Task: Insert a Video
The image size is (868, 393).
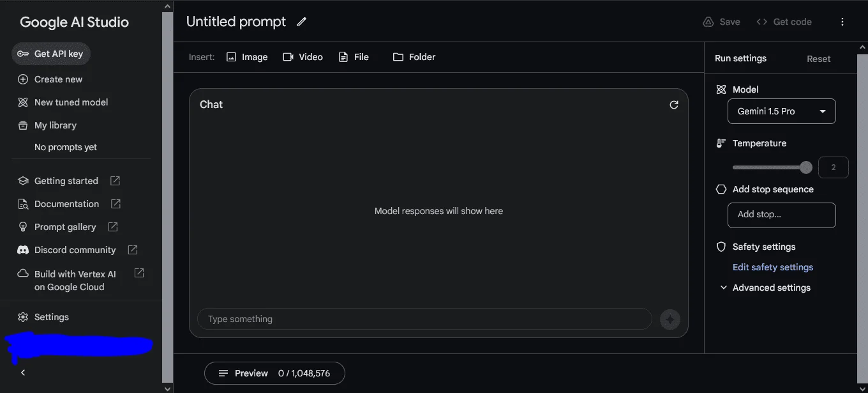Action: 303,57
